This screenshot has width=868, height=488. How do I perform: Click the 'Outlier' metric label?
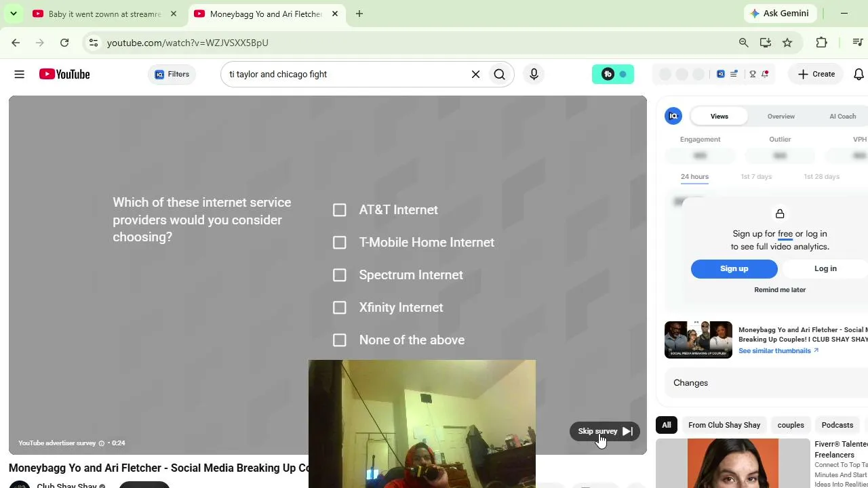point(780,140)
